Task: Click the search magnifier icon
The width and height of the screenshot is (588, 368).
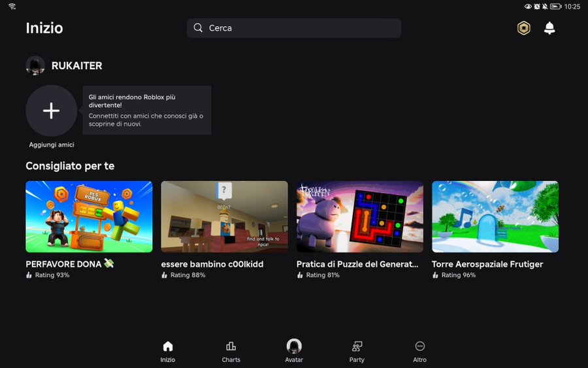Action: point(198,27)
